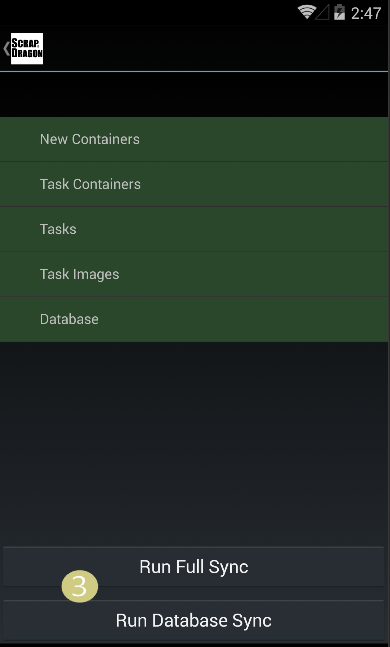The image size is (390, 647).
Task: Click the empty cell signal icon
Action: click(x=322, y=13)
